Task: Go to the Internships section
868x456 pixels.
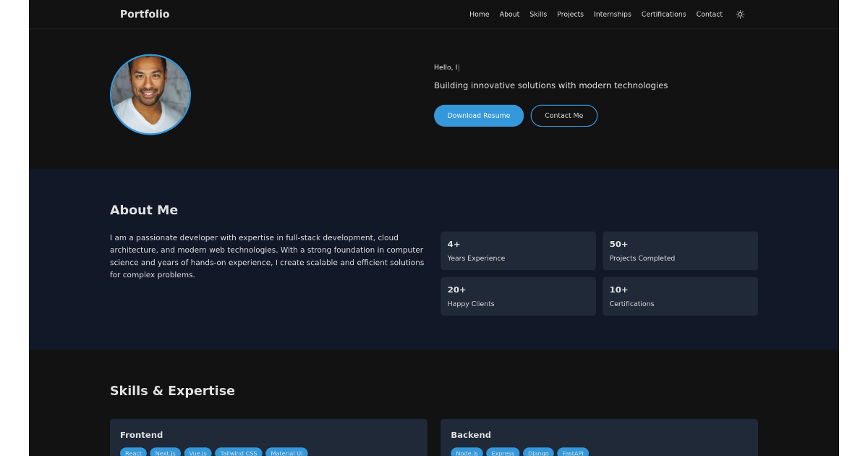Action: (612, 14)
